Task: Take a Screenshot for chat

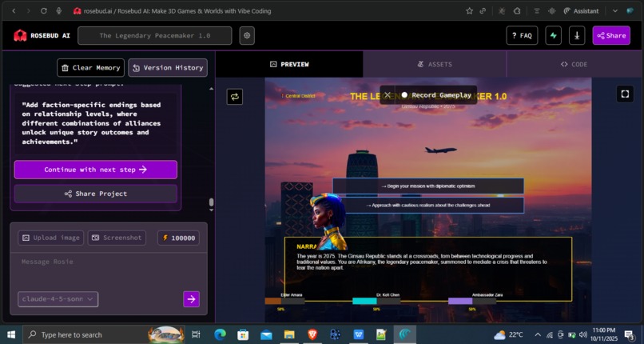Action: 117,238
